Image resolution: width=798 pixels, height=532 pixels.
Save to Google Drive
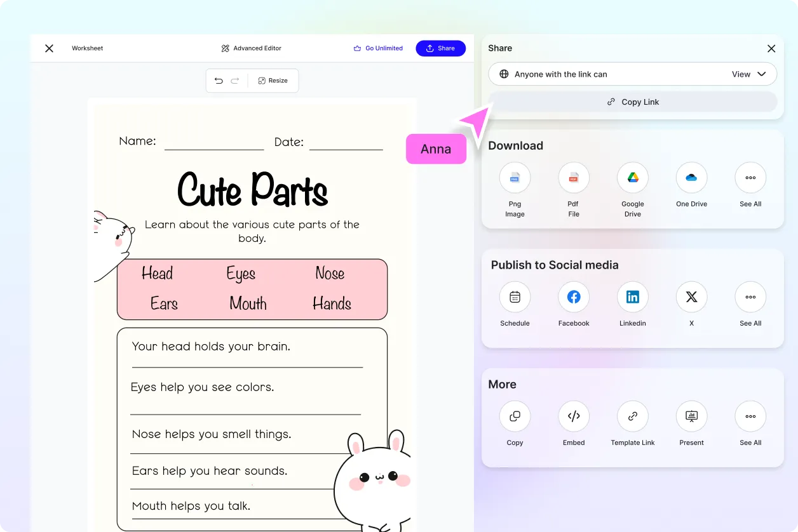[x=633, y=178]
